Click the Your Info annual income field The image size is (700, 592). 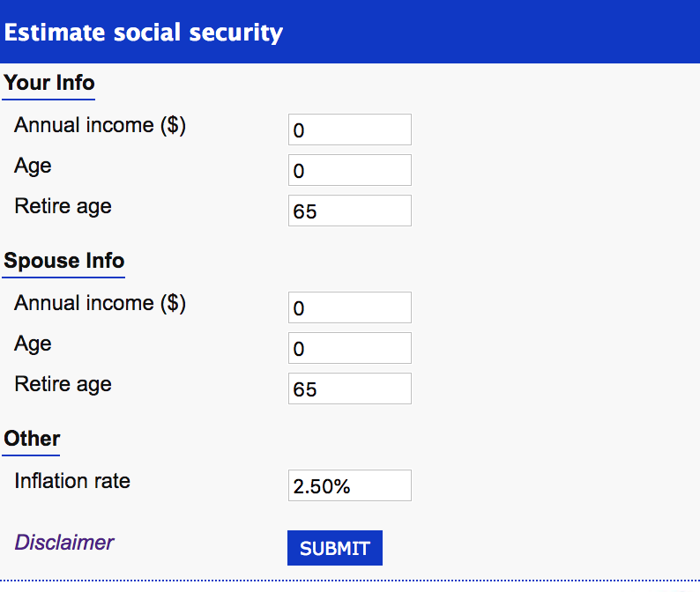(349, 129)
